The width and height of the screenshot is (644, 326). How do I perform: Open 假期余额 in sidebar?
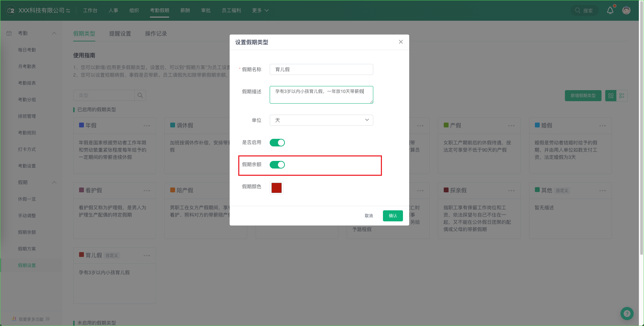coord(27,232)
